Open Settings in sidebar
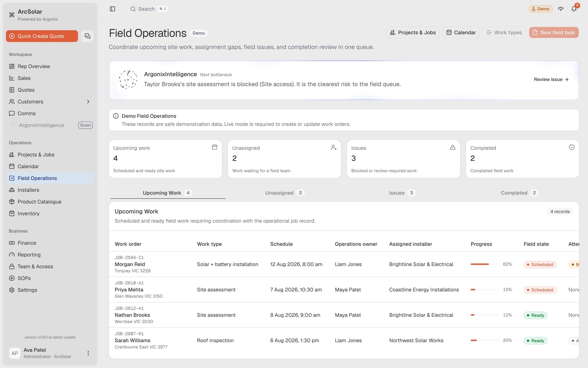Viewport: 588px width, 368px height. click(x=50, y=290)
